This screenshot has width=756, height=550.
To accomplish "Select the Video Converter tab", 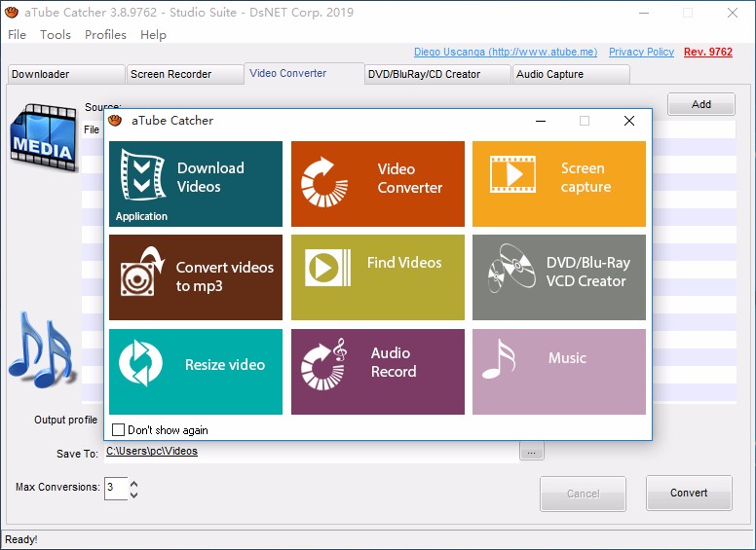I will click(304, 73).
